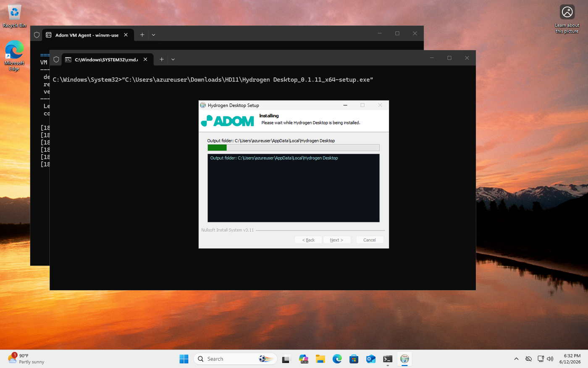Open Microsoft Edge from the taskbar
Screen dimensions: 588x368
pyautogui.click(x=337, y=359)
